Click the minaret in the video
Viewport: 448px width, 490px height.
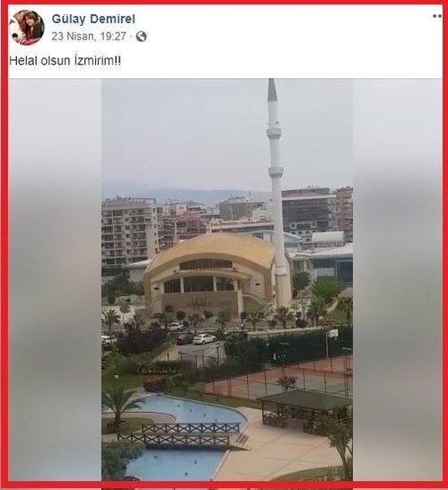pyautogui.click(x=277, y=194)
